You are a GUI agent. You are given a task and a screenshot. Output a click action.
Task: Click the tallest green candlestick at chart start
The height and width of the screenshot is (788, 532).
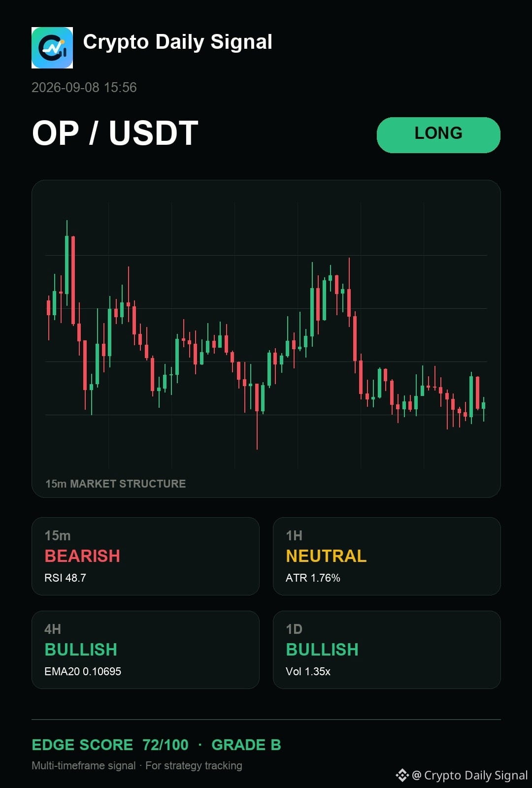(x=67, y=266)
